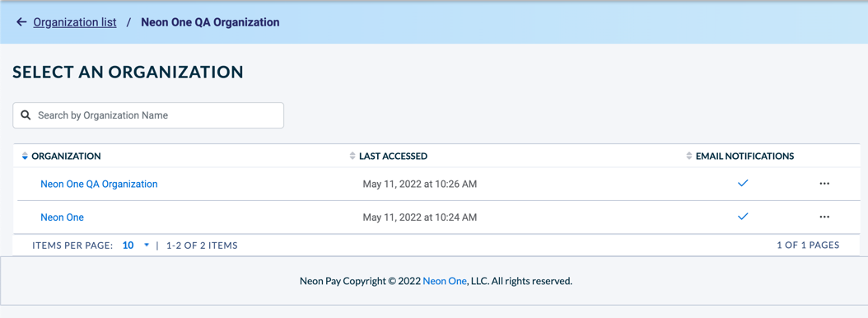Focus the Search by Organization Name field
This screenshot has width=868, height=318.
click(148, 115)
